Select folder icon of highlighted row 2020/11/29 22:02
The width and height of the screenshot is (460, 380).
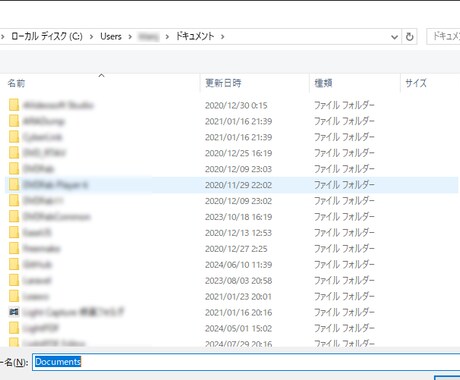click(x=14, y=185)
